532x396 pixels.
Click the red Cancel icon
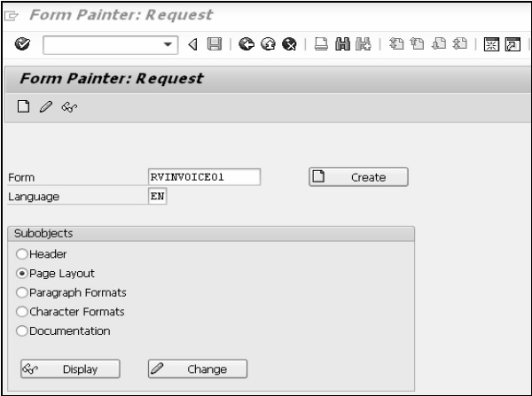pyautogui.click(x=288, y=44)
